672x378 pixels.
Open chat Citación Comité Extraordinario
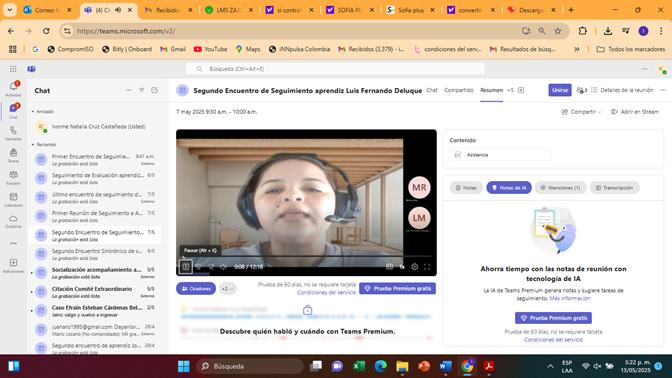click(x=95, y=291)
